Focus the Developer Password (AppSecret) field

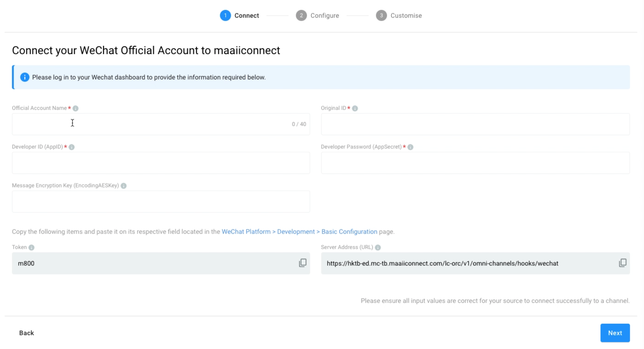[x=475, y=163]
